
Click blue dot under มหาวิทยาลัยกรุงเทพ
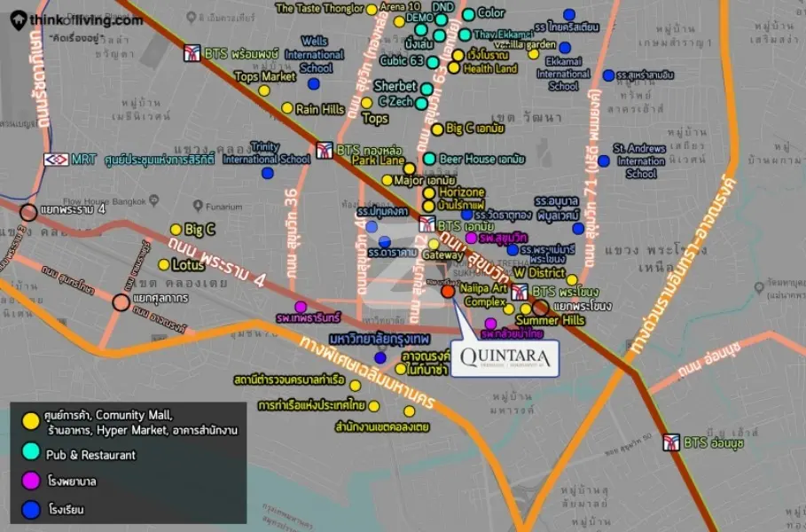click(x=380, y=357)
